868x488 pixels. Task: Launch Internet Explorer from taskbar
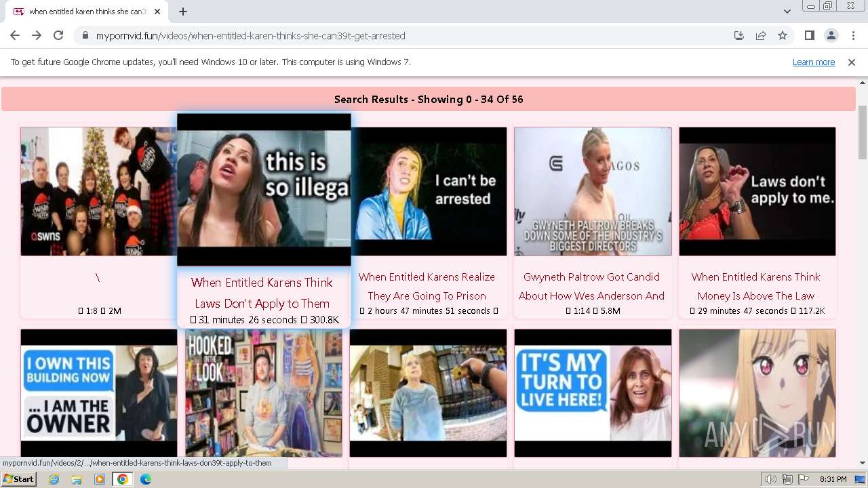54,479
